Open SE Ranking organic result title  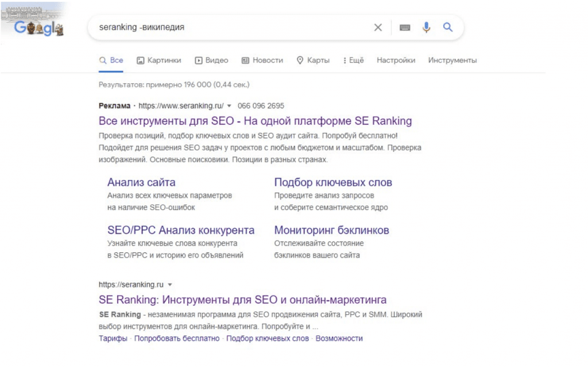coord(242,300)
